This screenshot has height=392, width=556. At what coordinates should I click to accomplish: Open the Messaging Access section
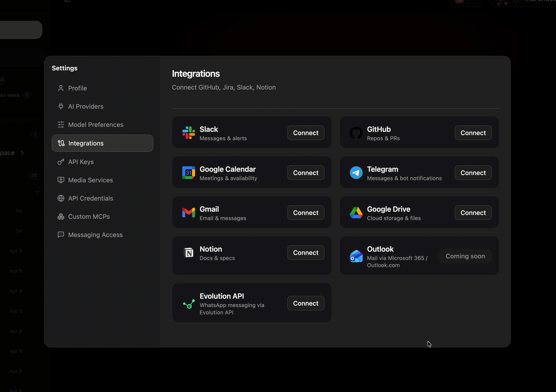[x=102, y=235]
